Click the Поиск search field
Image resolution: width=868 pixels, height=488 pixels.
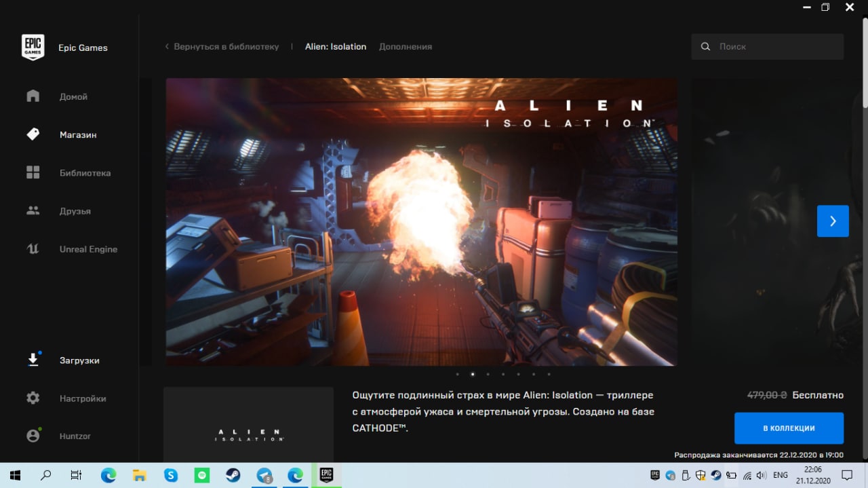[768, 47]
